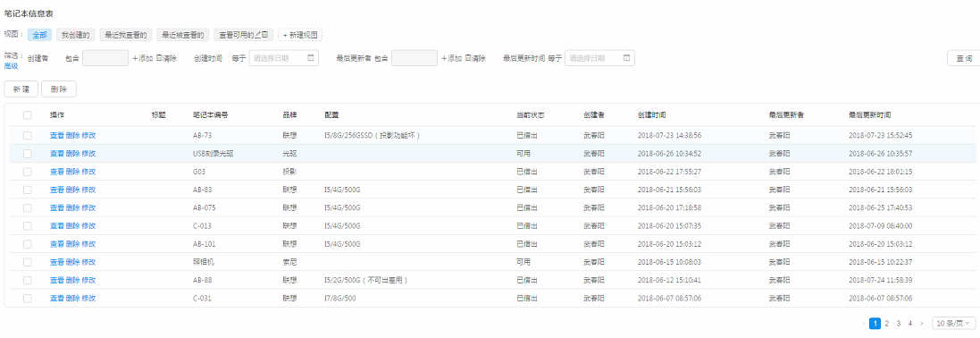
Task: Select the 最近被查看的 view tab
Action: pos(182,35)
